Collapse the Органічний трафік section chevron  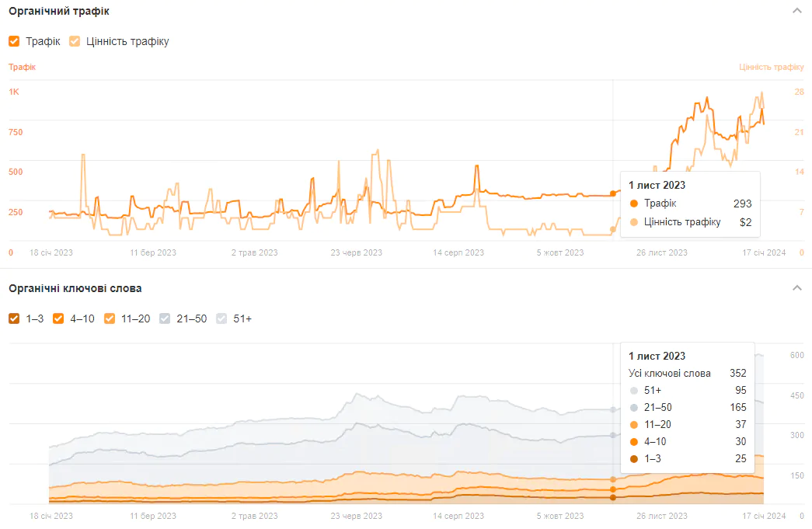click(796, 11)
